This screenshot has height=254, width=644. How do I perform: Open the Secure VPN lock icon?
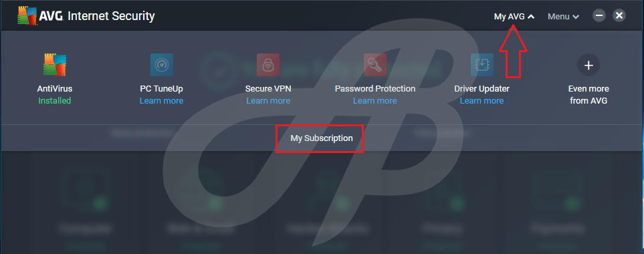coord(268,65)
